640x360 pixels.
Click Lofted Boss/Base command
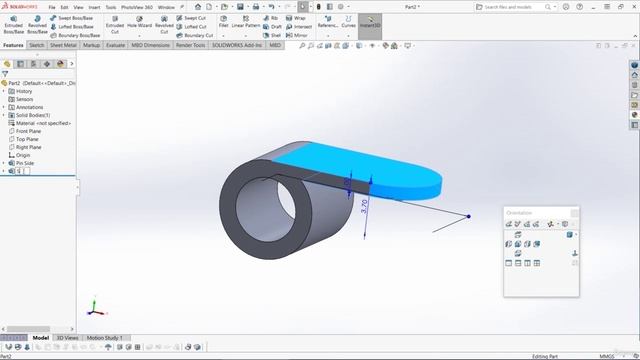pyautogui.click(x=72, y=27)
